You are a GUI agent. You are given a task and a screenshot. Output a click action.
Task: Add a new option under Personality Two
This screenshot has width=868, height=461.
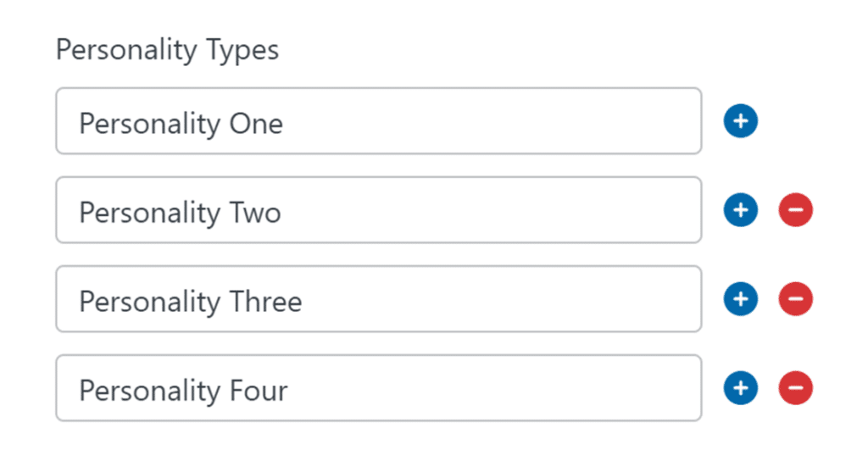[x=740, y=210]
